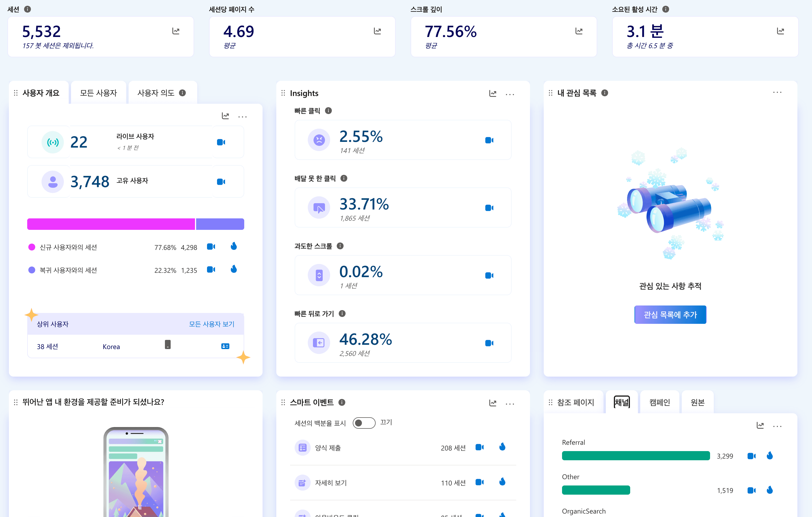This screenshot has height=517, width=812.
Task: Open recordings for the 빠른 클릭 insight
Action: [x=489, y=140]
